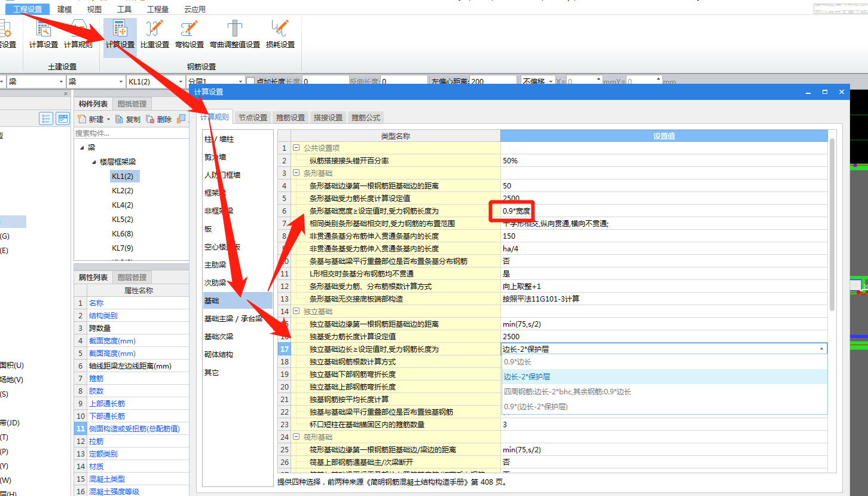Collapse 筏形基础 group

(x=296, y=437)
